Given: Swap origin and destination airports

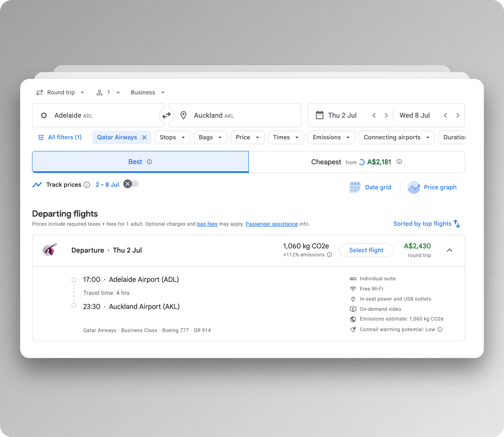Looking at the screenshot, I should [167, 115].
